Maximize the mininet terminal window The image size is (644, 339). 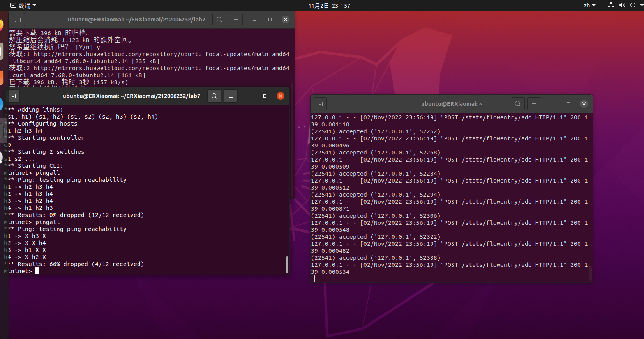pyautogui.click(x=265, y=96)
